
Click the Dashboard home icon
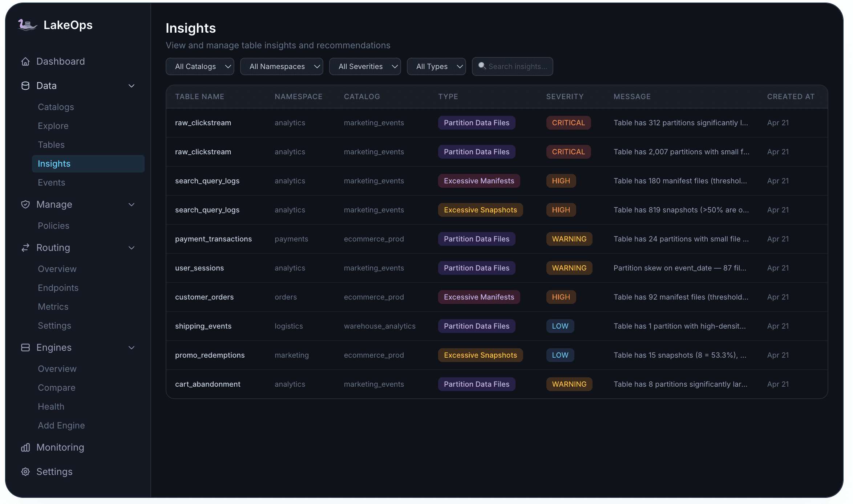(25, 61)
